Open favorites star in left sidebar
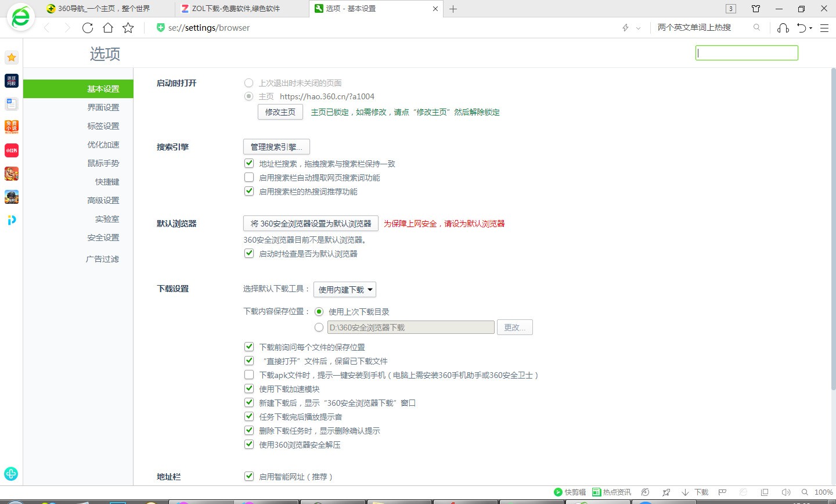The width and height of the screenshot is (836, 504). pyautogui.click(x=12, y=57)
